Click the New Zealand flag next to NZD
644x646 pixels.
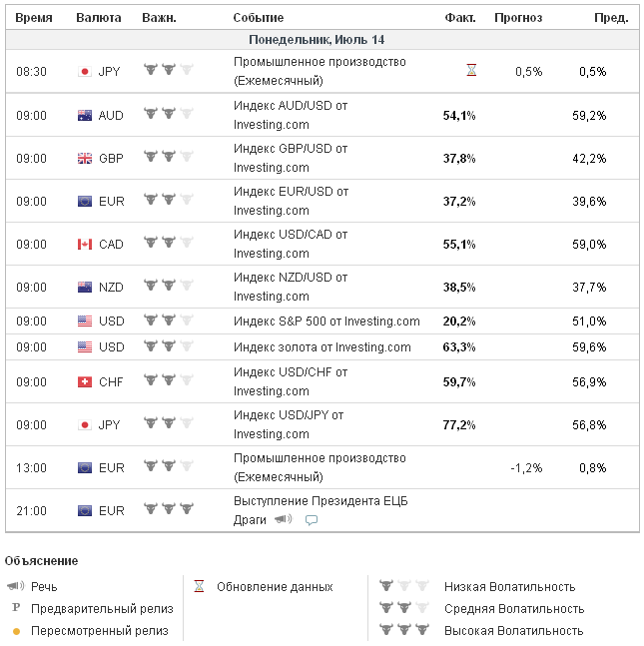[85, 287]
